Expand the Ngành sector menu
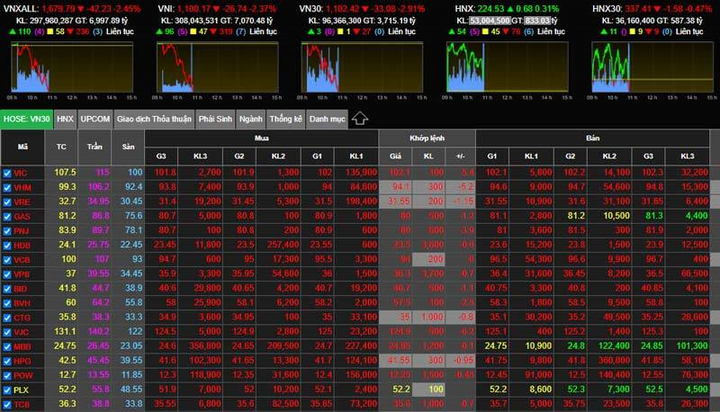720x412 pixels. pos(250,119)
